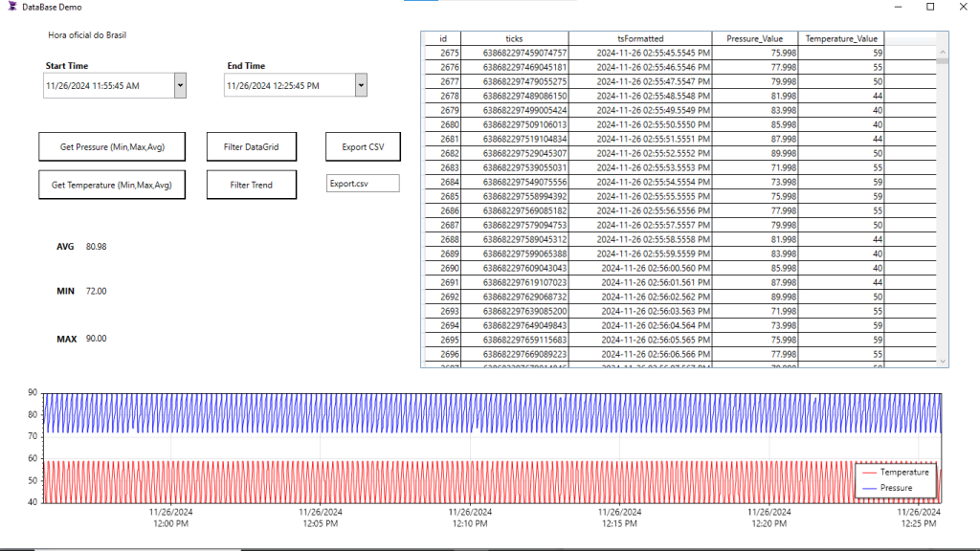
Task: Select timestamp cell 02:55:59.5559 PM
Action: tap(640, 254)
